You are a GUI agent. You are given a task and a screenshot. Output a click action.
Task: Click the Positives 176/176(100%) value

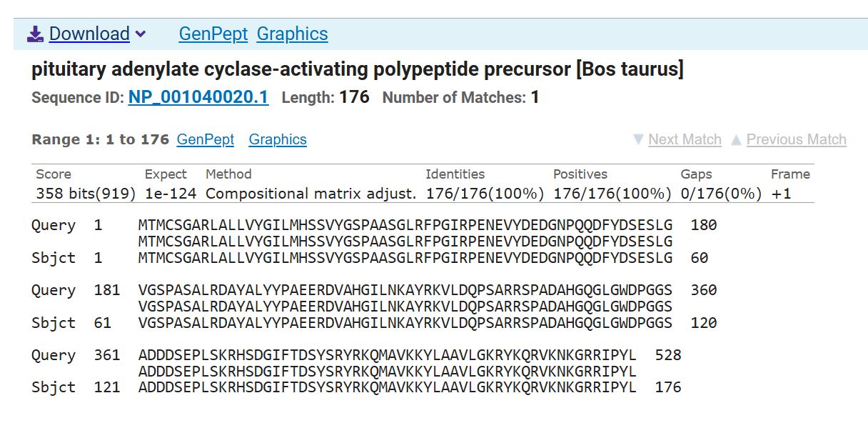click(612, 194)
